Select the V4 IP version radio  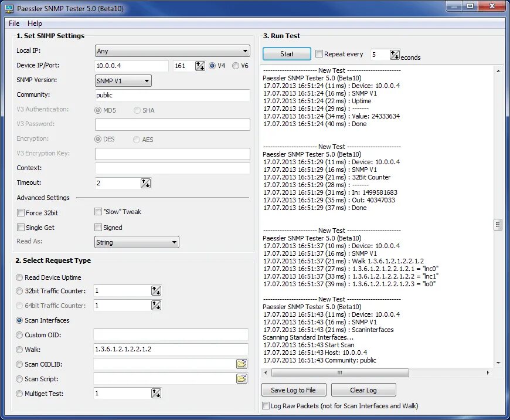212,66
